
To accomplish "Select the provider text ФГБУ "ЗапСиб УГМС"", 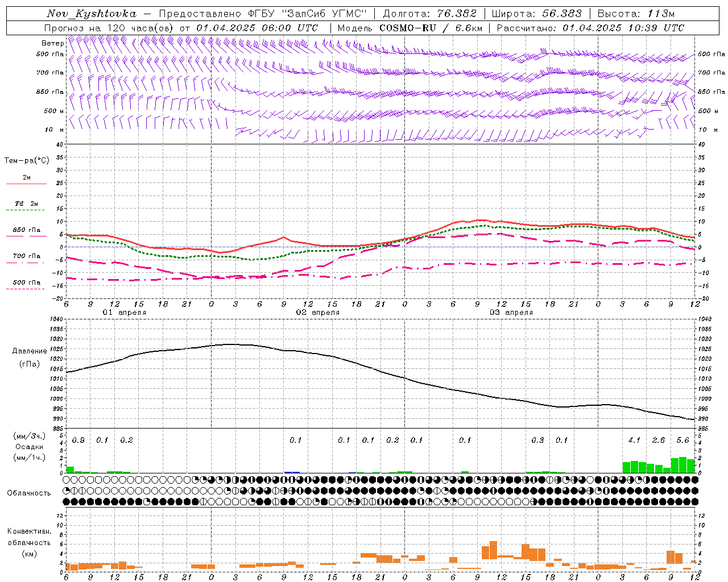I will tap(309, 14).
